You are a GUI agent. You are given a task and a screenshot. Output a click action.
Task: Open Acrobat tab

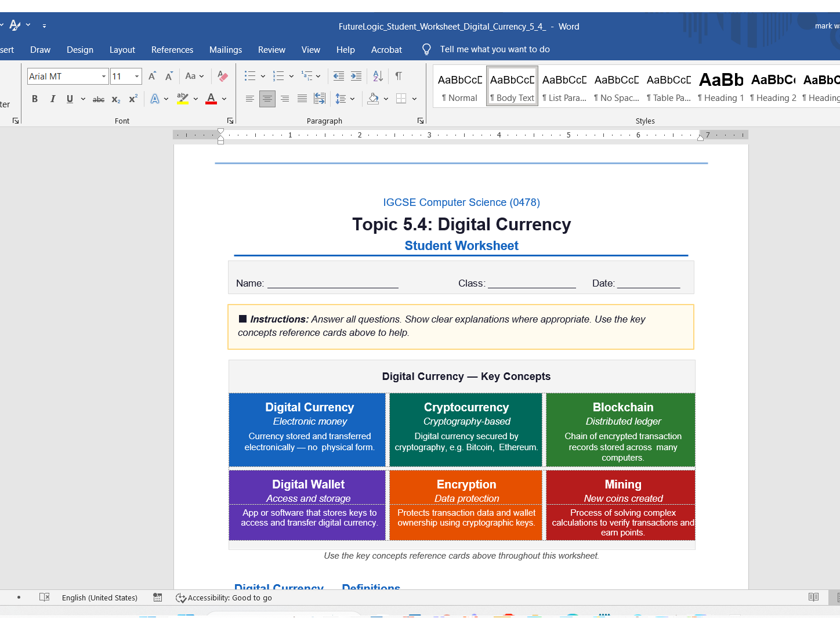386,50
